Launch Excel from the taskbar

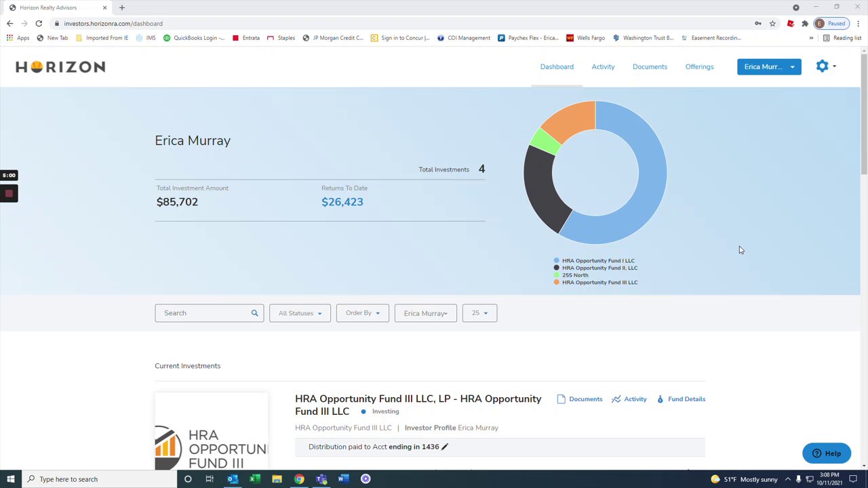254,479
